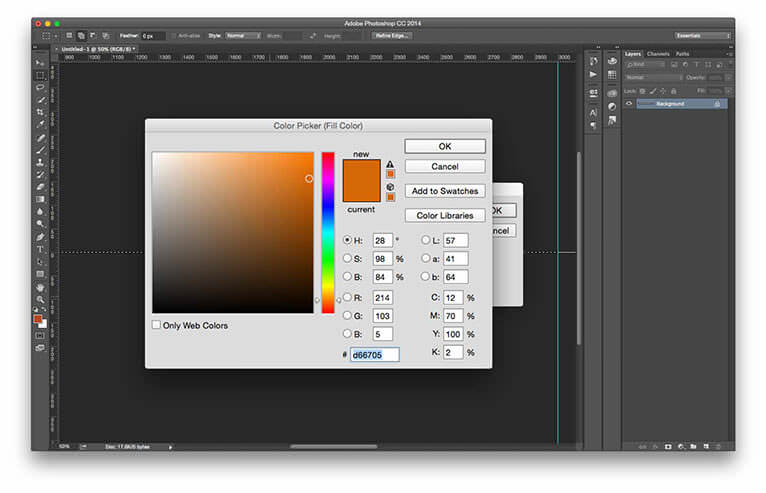
Task: Open the Adjustments panel icon
Action: click(612, 107)
